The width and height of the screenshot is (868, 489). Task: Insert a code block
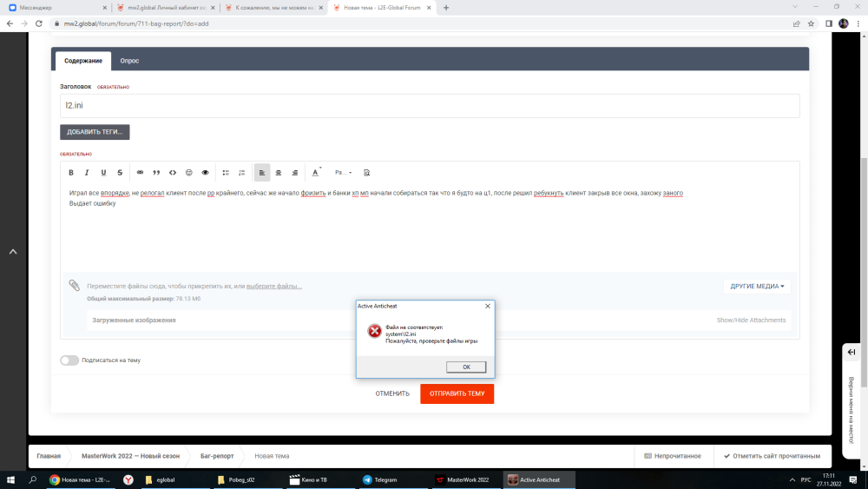point(173,173)
